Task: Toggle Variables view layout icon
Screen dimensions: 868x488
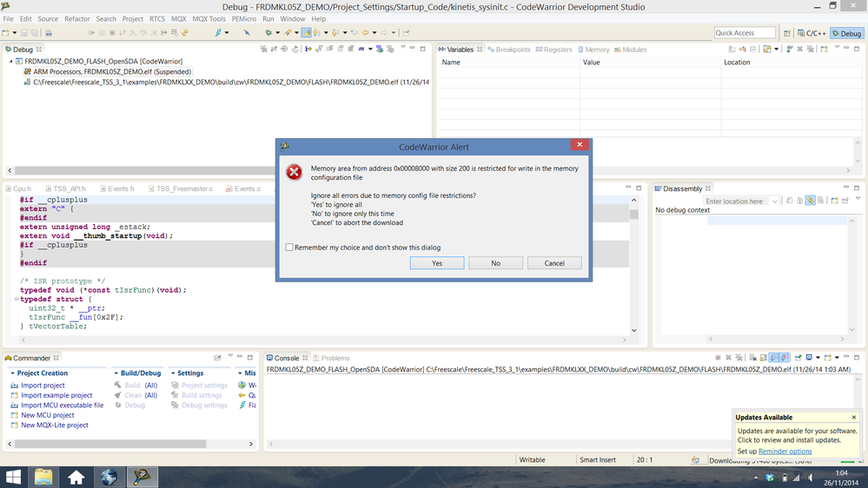Action: tap(766, 49)
